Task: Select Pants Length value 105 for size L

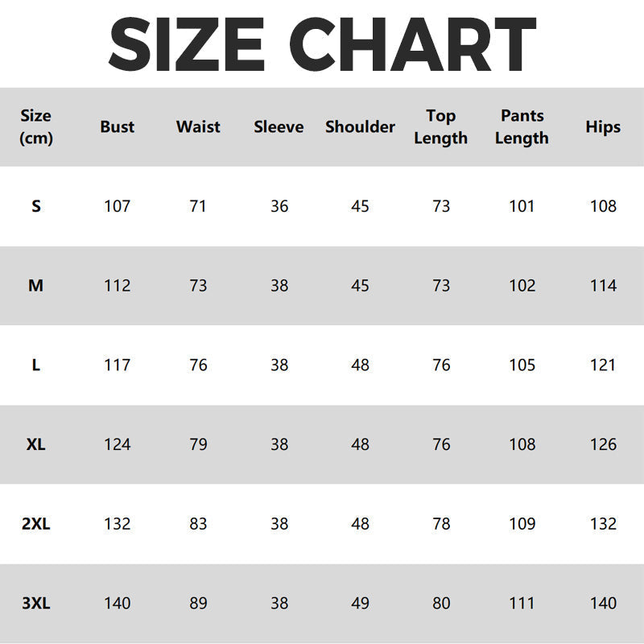Action: pos(522,365)
